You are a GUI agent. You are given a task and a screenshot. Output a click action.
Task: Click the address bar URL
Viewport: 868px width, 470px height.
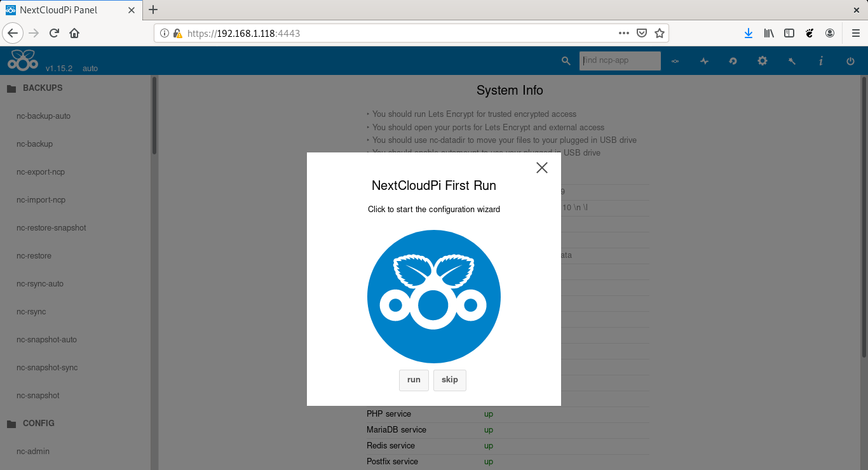click(243, 33)
